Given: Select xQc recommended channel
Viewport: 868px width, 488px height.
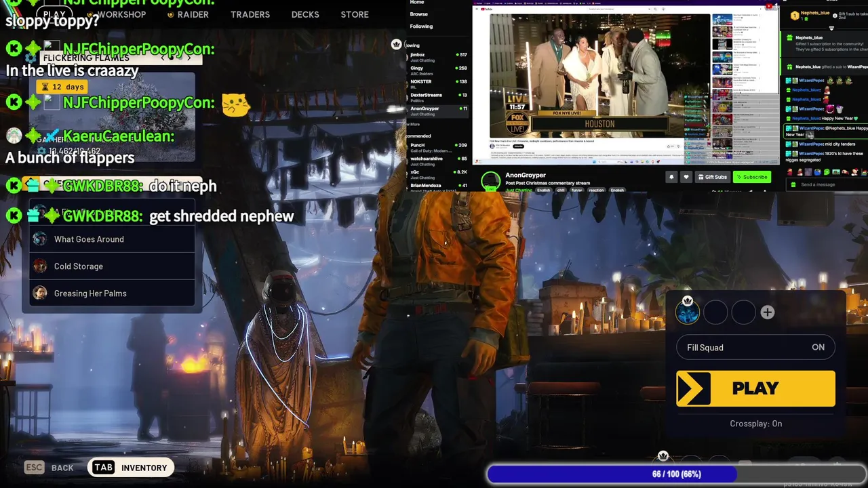Looking at the screenshot, I should (x=438, y=175).
